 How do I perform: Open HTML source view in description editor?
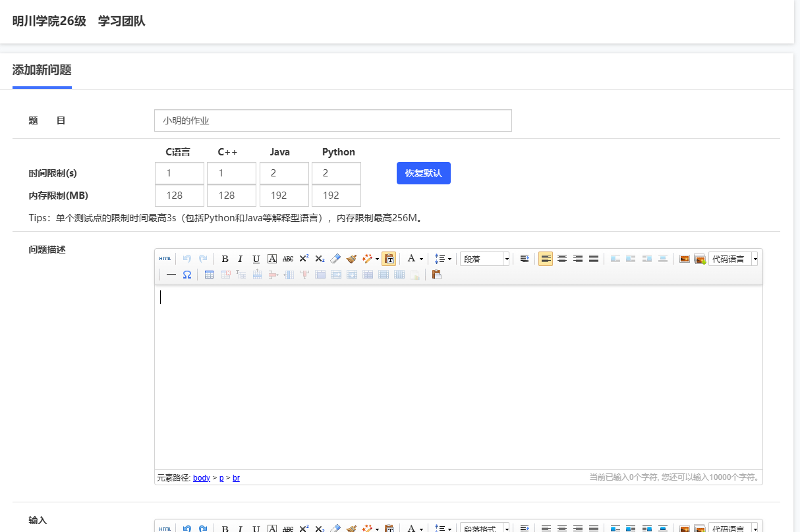click(x=165, y=259)
